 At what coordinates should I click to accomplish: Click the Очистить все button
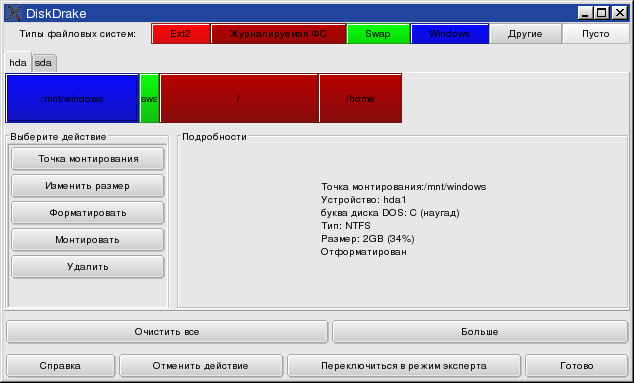coord(167,332)
